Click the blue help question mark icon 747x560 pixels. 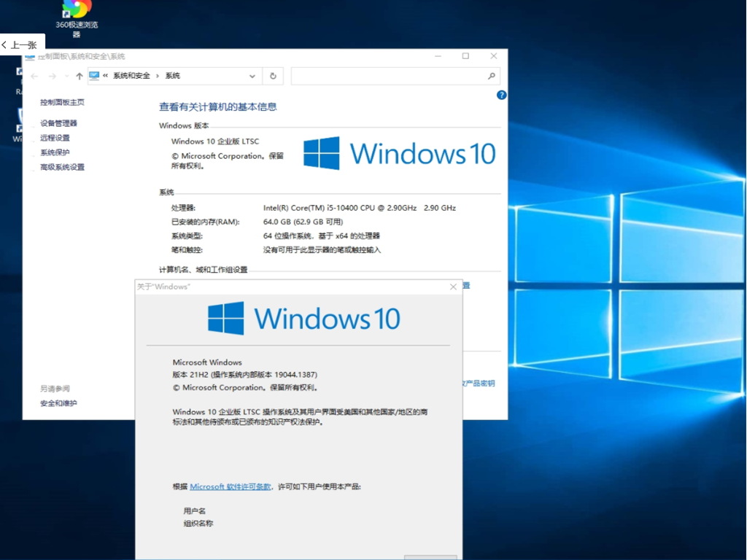pos(501,94)
